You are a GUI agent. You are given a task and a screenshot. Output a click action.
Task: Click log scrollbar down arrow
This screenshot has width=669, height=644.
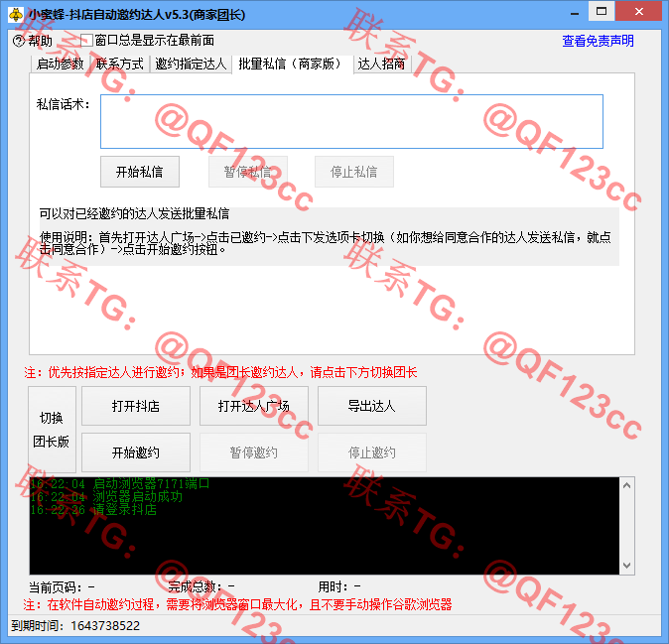point(626,566)
